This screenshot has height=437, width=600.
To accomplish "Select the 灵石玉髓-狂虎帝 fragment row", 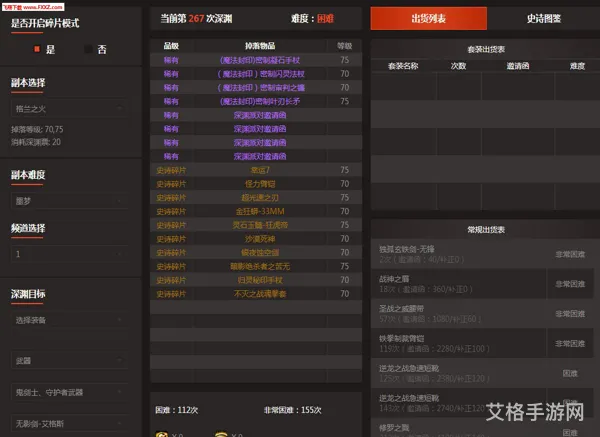I will [x=256, y=225].
